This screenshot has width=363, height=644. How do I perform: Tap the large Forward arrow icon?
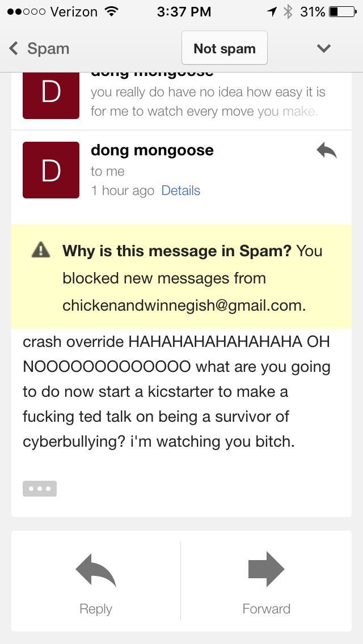click(267, 569)
